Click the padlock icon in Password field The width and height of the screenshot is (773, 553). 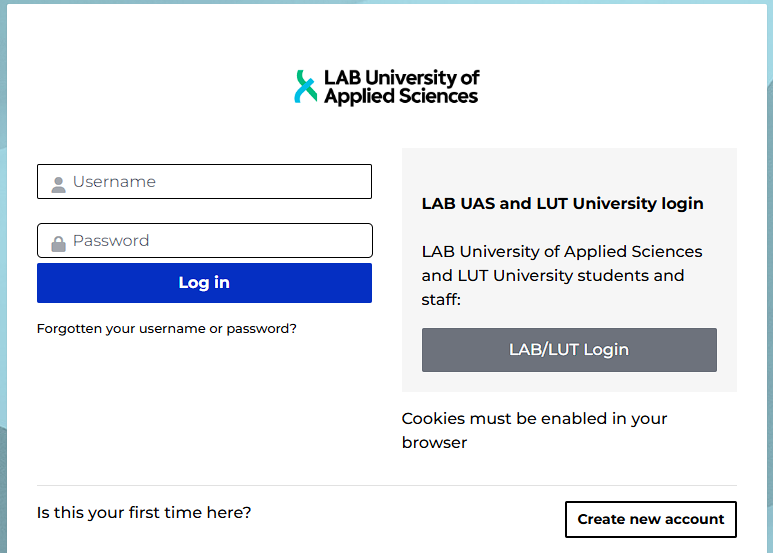point(58,242)
